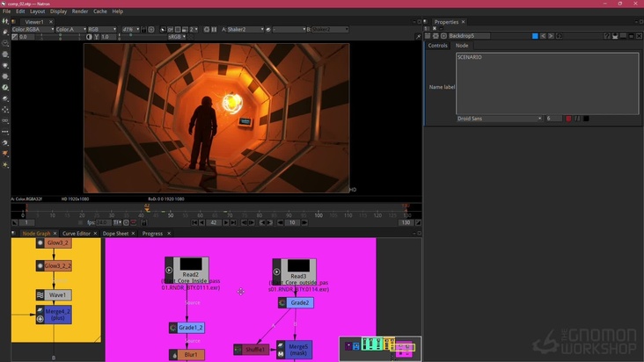Open the Cache menu
The height and width of the screenshot is (362, 644).
[x=99, y=11]
